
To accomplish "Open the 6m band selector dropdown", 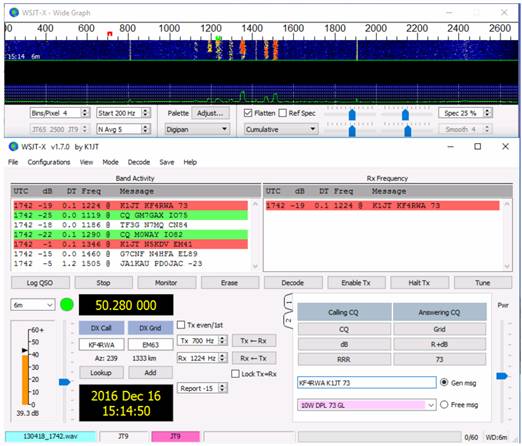I will coord(33,305).
